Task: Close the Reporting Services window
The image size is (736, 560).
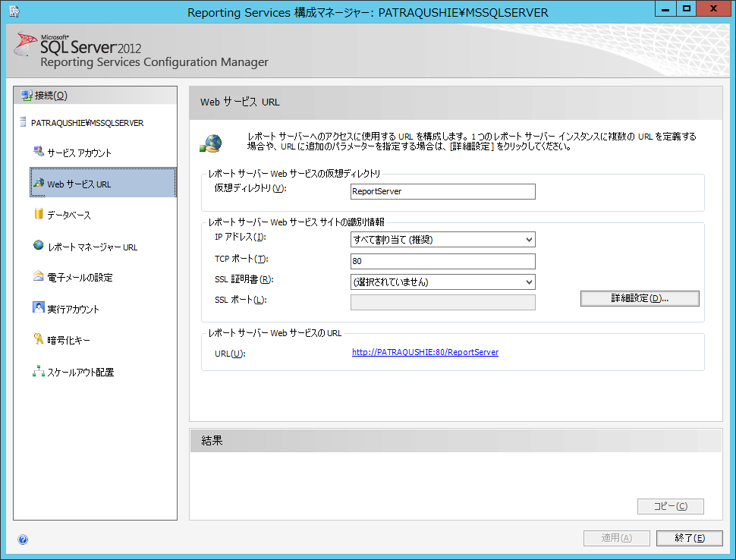Action: pos(713,8)
